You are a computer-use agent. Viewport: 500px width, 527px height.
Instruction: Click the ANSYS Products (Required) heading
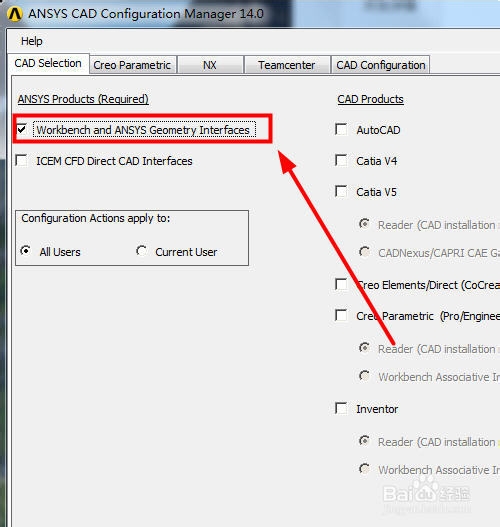tap(83, 99)
